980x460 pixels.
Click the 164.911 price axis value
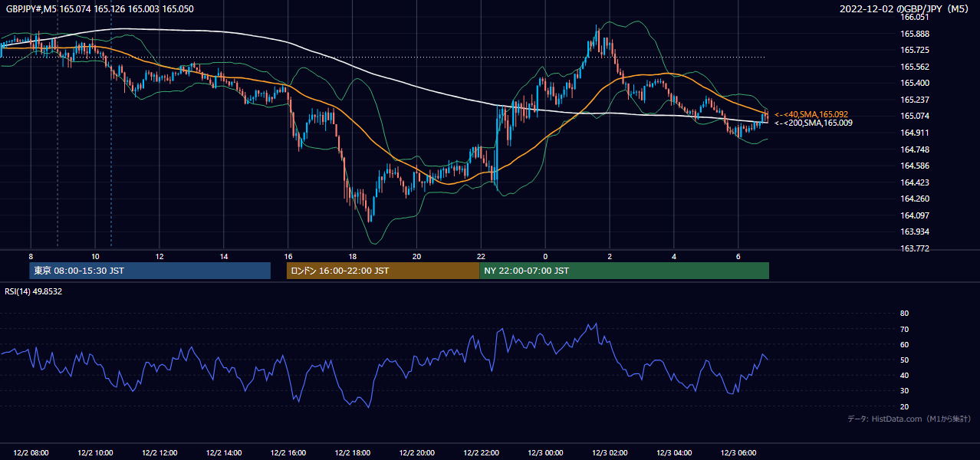[915, 133]
